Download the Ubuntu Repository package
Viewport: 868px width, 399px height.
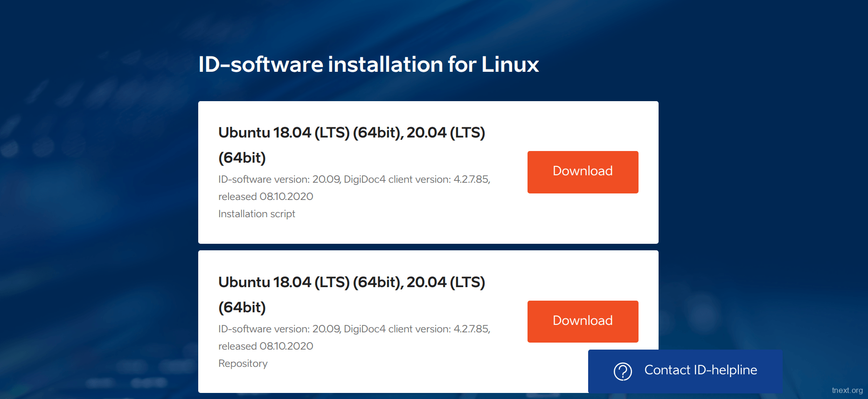[583, 322]
